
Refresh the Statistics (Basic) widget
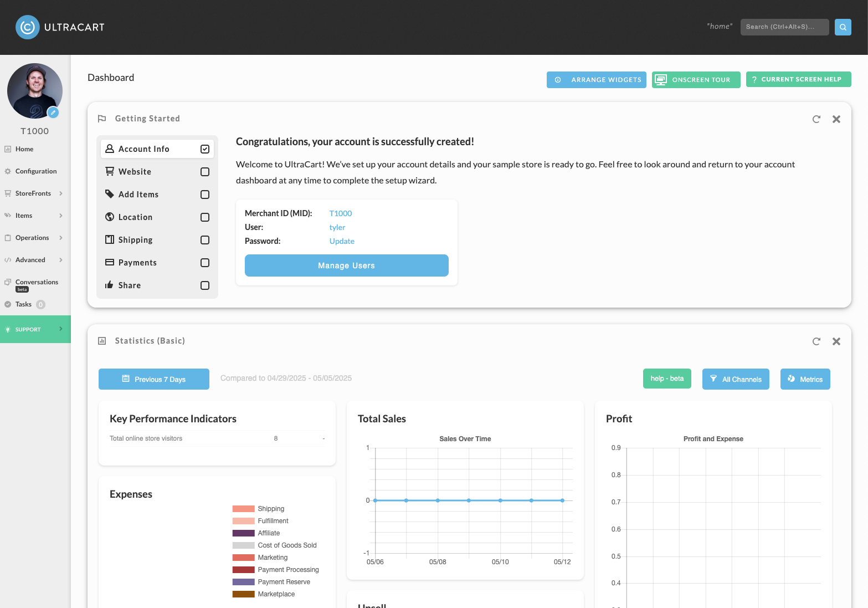tap(816, 341)
